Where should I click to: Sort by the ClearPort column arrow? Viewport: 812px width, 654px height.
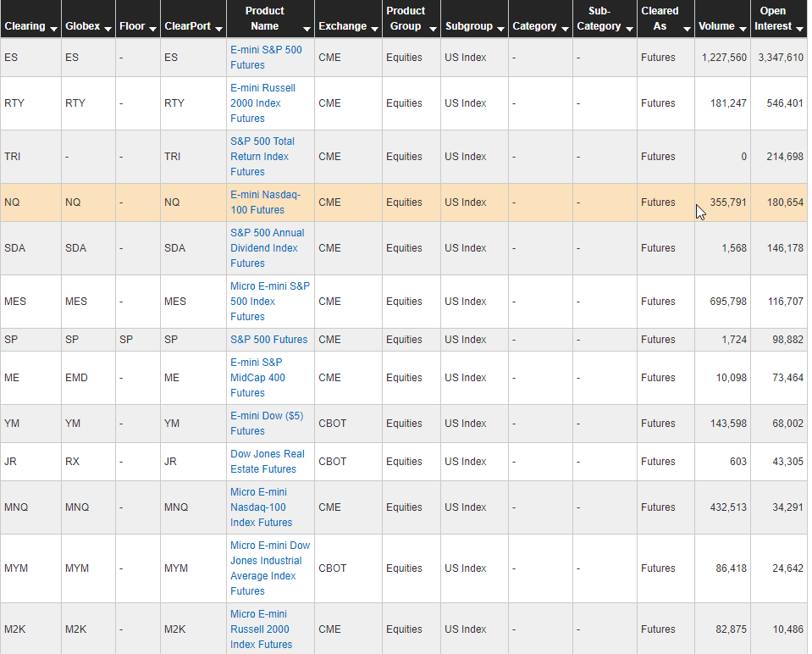point(218,29)
